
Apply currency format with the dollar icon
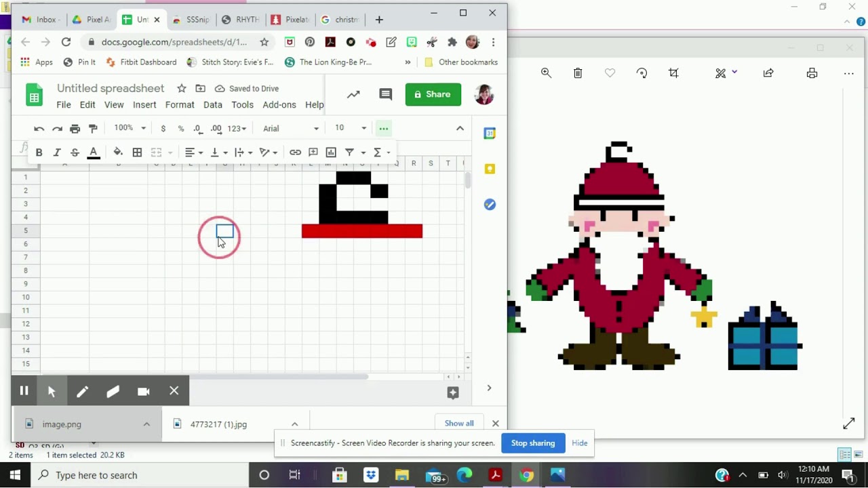[163, 128]
